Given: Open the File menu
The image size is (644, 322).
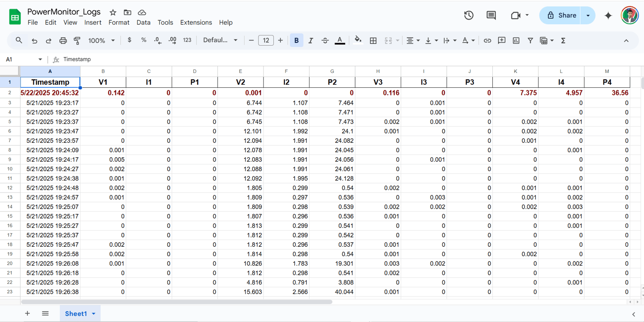Looking at the screenshot, I should [33, 22].
